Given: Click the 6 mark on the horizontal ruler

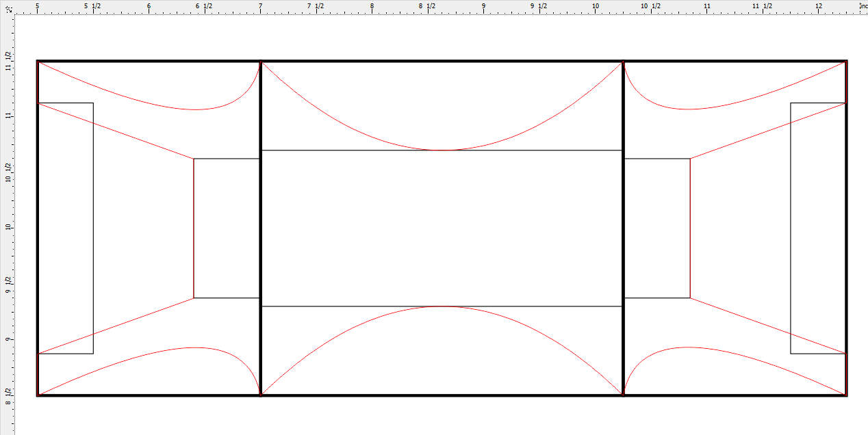Looking at the screenshot, I should coord(149,5).
